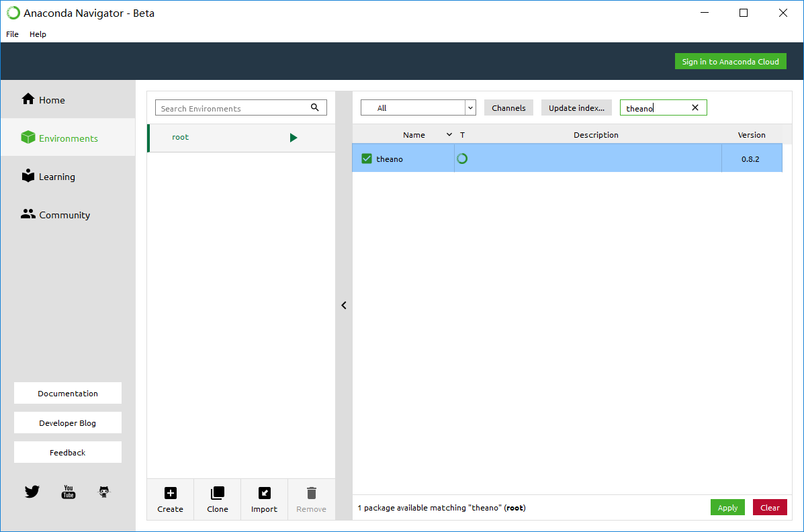
Task: Maximize the Anaconda Navigator window
Action: (744, 13)
